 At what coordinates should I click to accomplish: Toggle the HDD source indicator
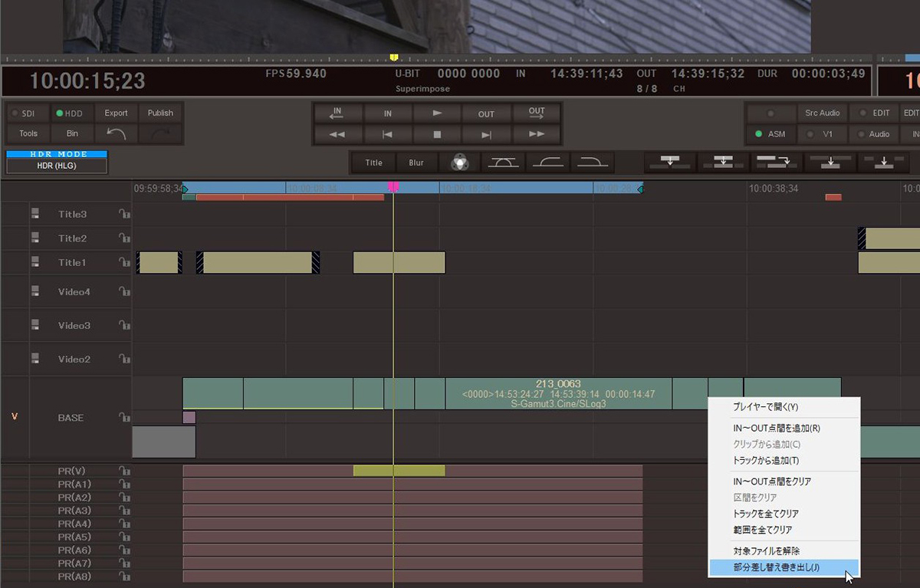coord(70,113)
